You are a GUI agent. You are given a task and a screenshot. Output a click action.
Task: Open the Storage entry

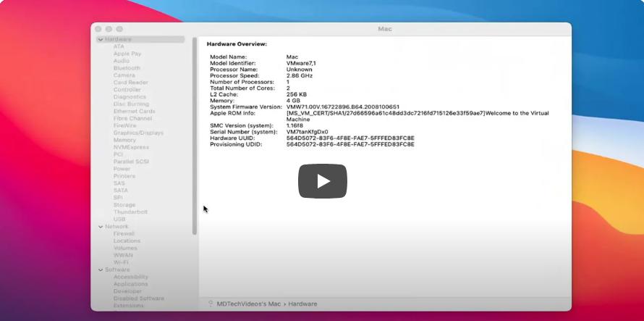coord(124,205)
